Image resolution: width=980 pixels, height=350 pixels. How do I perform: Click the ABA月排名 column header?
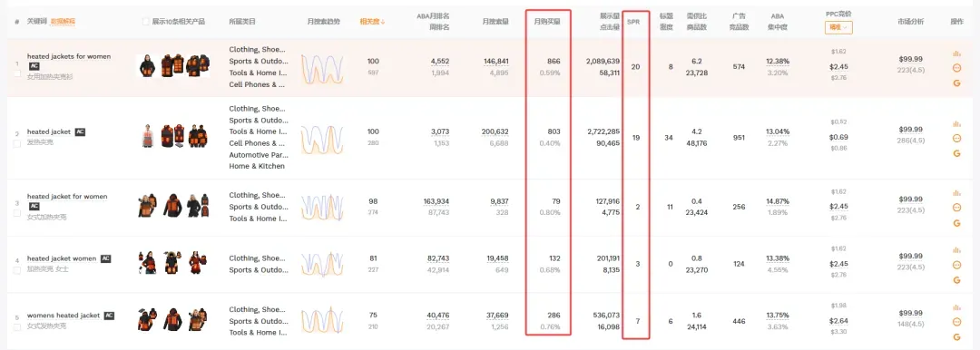pyautogui.click(x=433, y=15)
